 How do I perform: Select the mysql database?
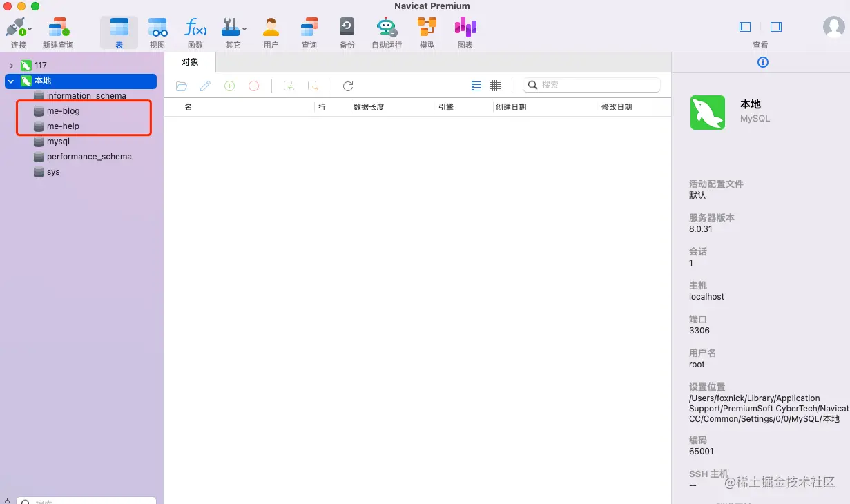[x=58, y=142]
